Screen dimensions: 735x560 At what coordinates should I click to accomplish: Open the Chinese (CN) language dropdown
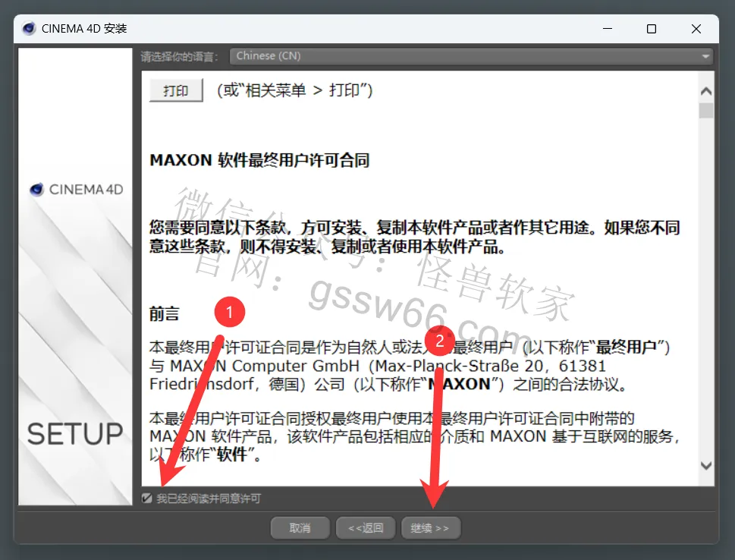[471, 56]
